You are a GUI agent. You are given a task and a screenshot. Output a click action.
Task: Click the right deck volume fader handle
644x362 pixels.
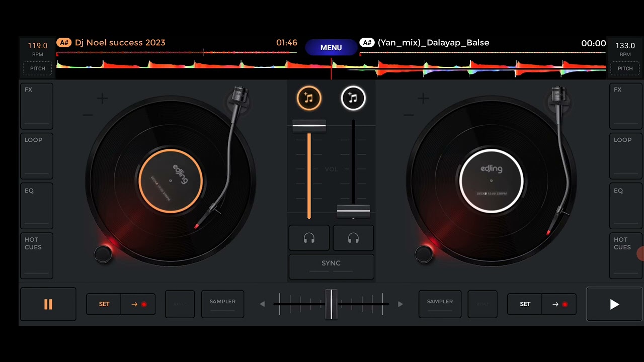point(353,211)
